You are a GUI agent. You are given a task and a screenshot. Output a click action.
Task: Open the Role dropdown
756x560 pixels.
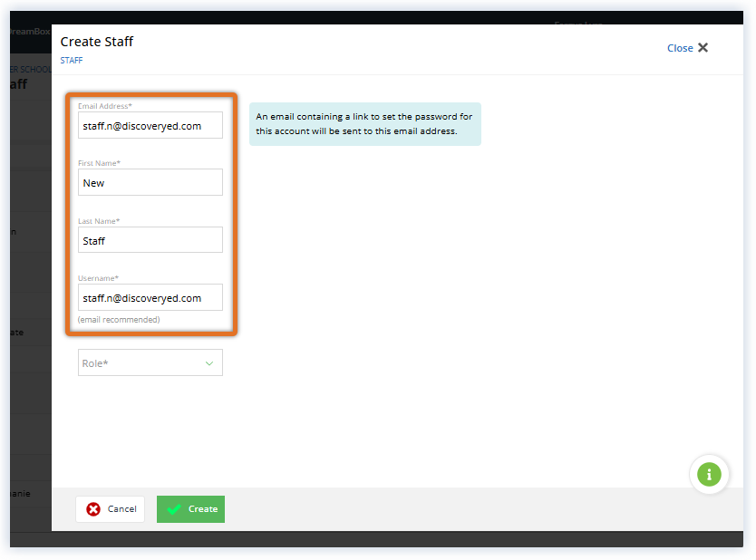click(150, 362)
